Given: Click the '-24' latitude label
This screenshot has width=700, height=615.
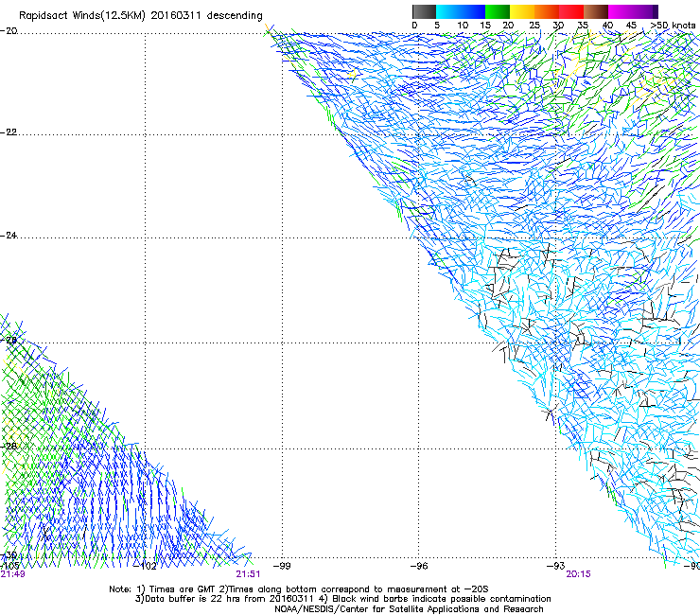Looking at the screenshot, I should coord(9,235).
